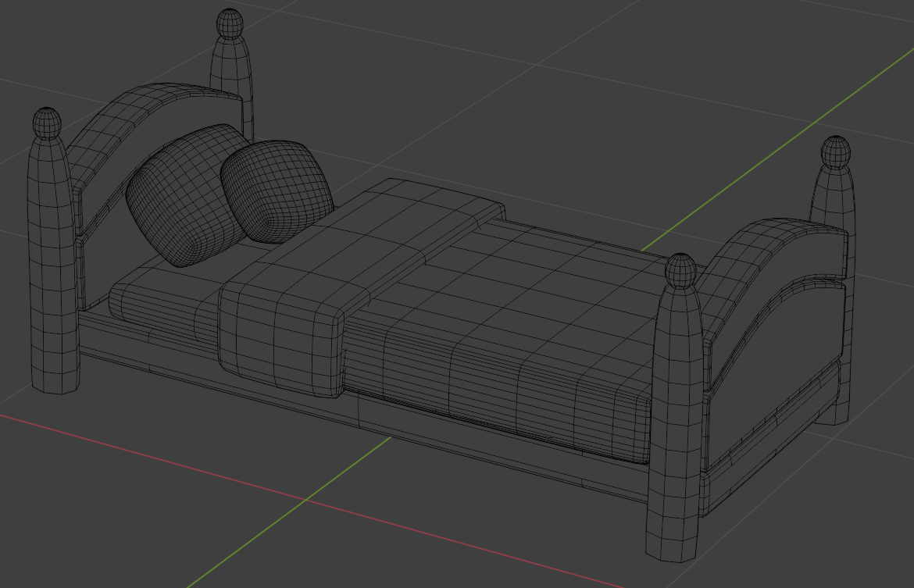Click the ball finial on the rear headboard post
This screenshot has height=588, width=914.
230,23
